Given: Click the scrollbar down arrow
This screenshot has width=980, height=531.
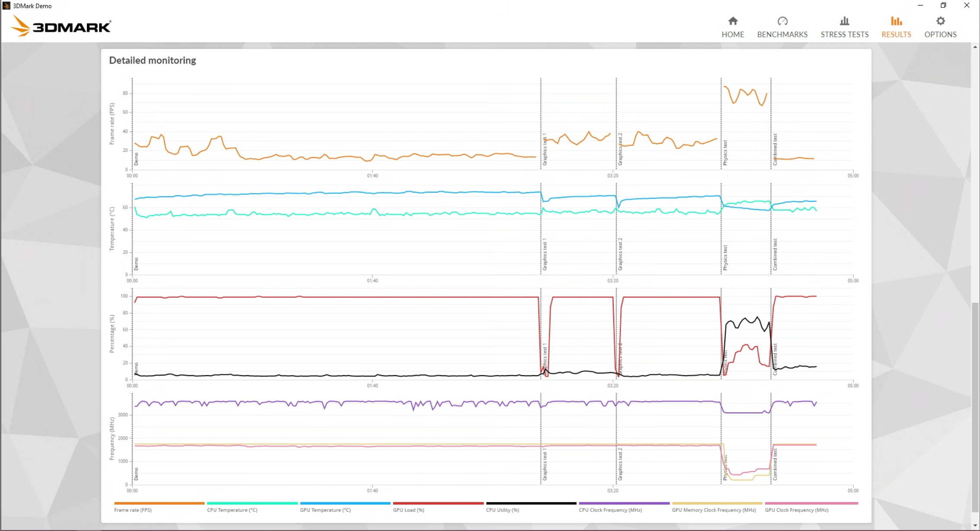Looking at the screenshot, I should pos(975,526).
